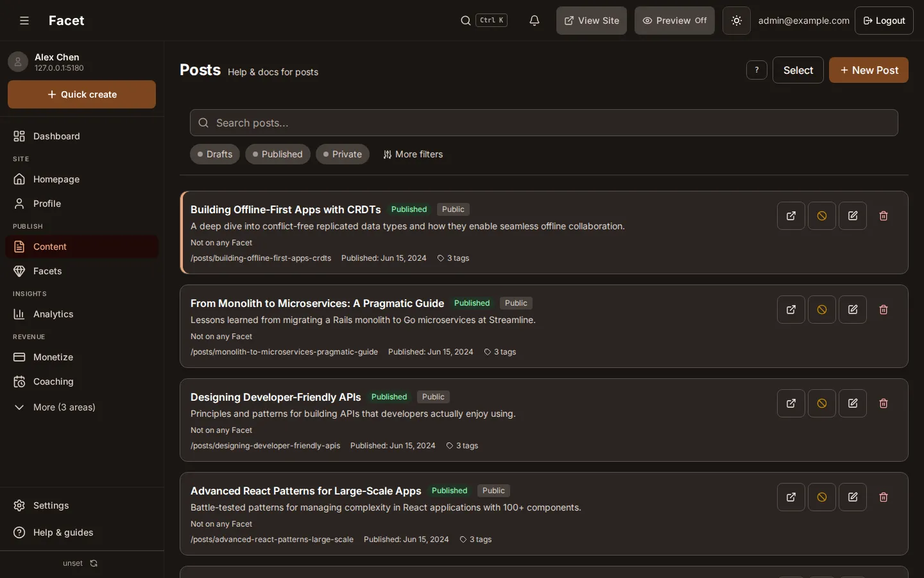Expand More (3 areas) in sidebar

[x=81, y=407]
